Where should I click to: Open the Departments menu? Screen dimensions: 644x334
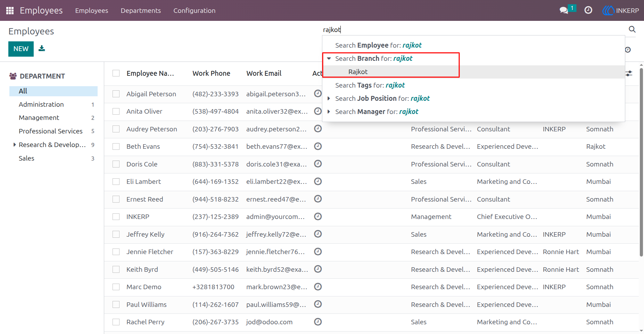pos(141,10)
